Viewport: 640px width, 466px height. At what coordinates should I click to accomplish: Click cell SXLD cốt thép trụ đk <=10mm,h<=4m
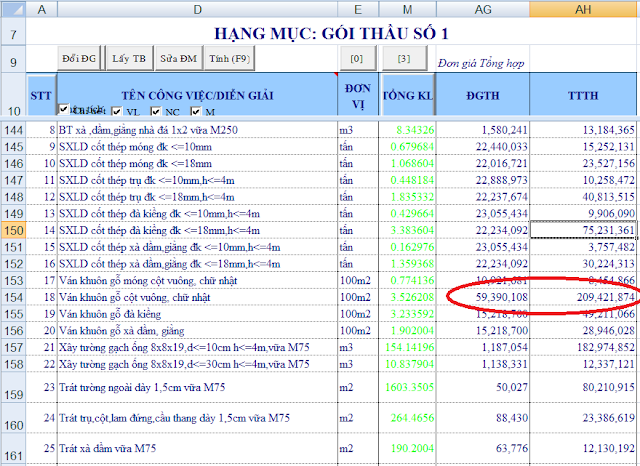click(198, 180)
